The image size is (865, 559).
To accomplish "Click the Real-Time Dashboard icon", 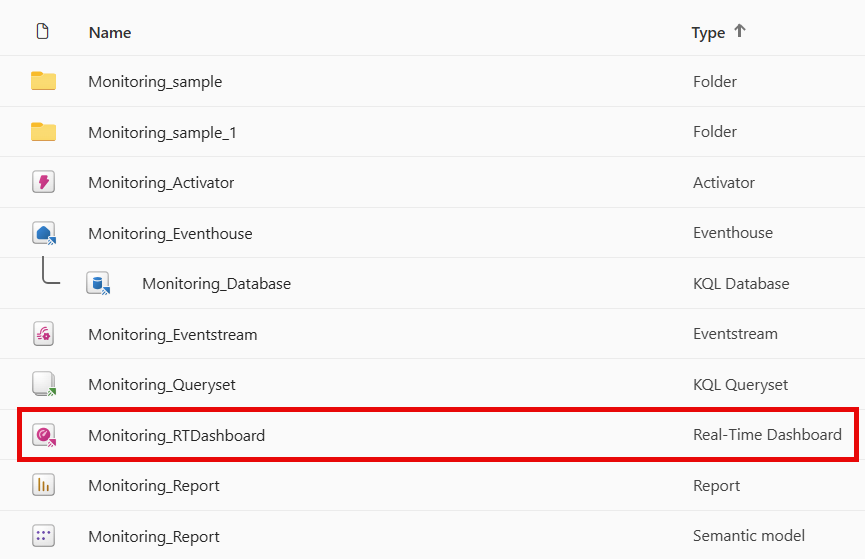I will click(x=43, y=435).
